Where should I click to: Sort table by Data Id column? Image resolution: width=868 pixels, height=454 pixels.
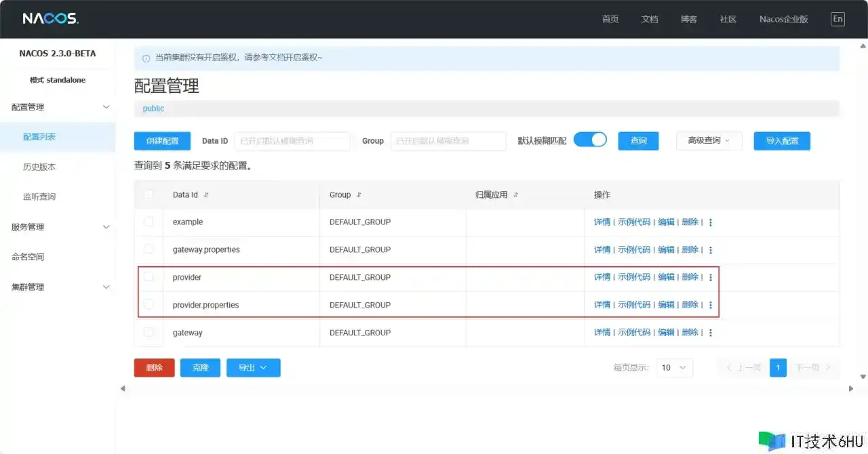point(206,195)
